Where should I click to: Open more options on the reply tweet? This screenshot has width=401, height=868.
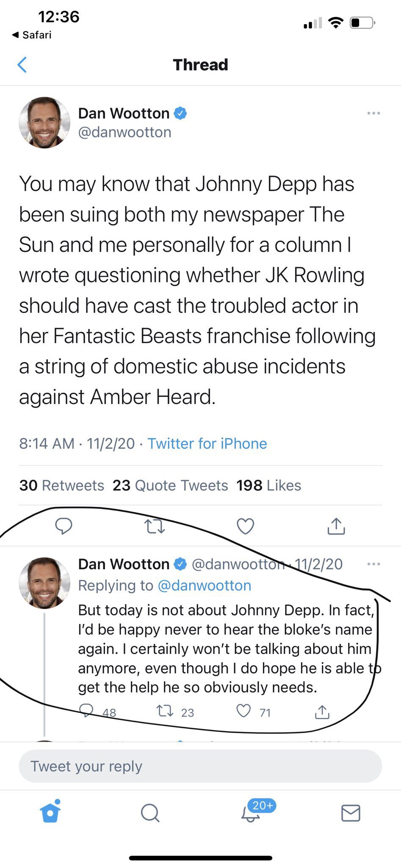373,564
